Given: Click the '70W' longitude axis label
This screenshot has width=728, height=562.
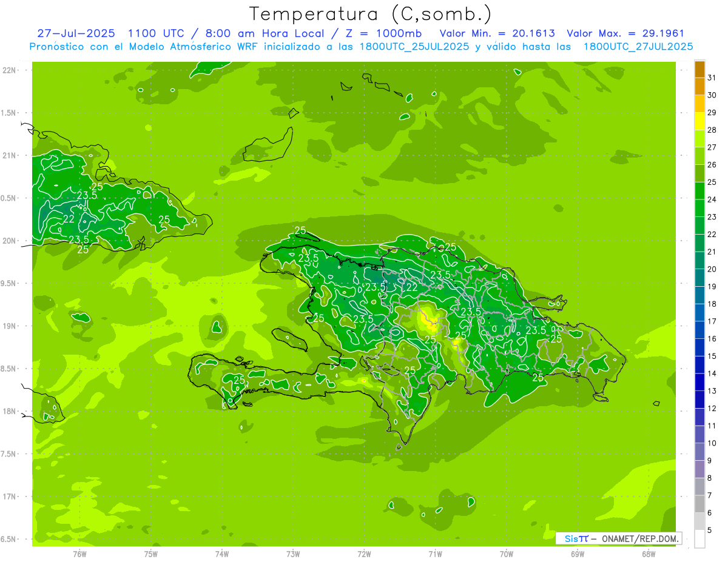Looking at the screenshot, I should [506, 554].
